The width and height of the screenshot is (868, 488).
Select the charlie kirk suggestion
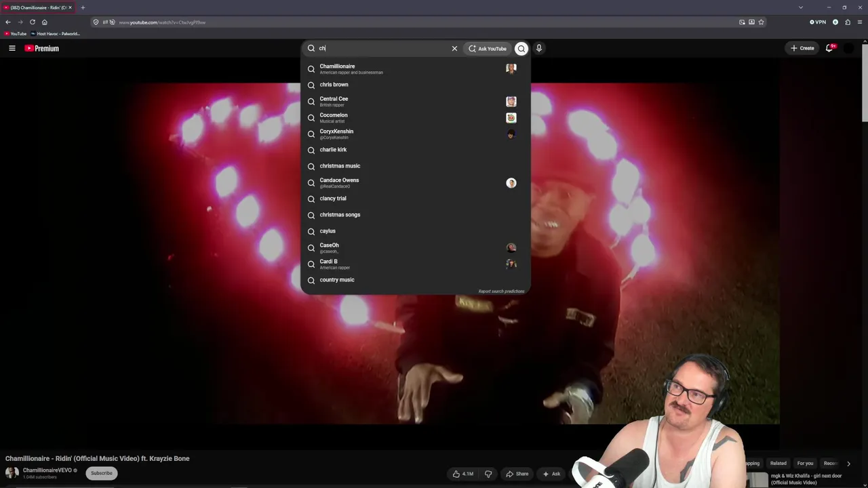click(415, 150)
